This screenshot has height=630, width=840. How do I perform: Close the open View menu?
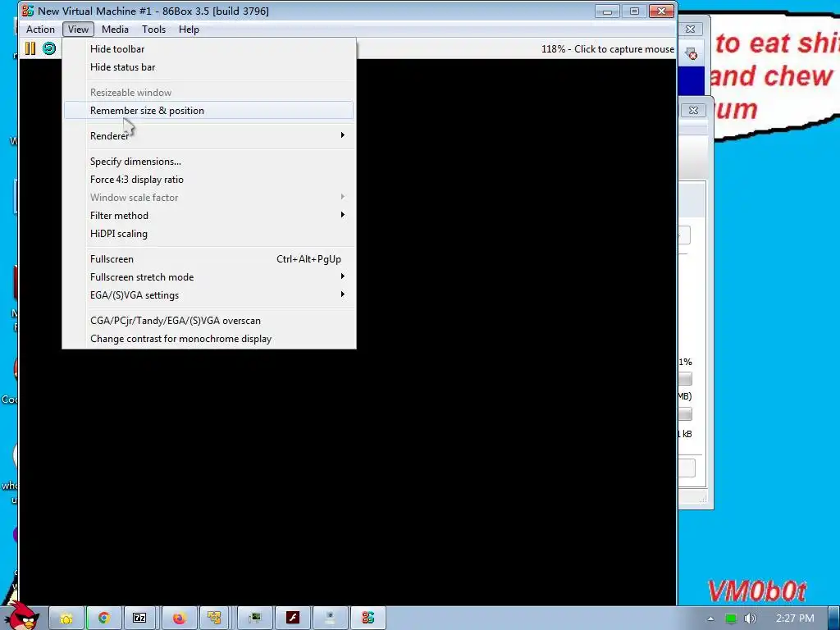coord(78,30)
